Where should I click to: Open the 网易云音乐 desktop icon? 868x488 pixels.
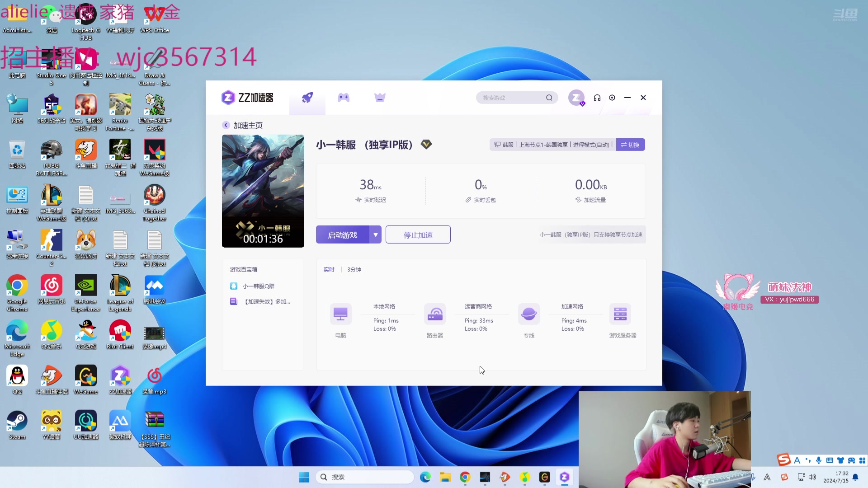click(52, 289)
